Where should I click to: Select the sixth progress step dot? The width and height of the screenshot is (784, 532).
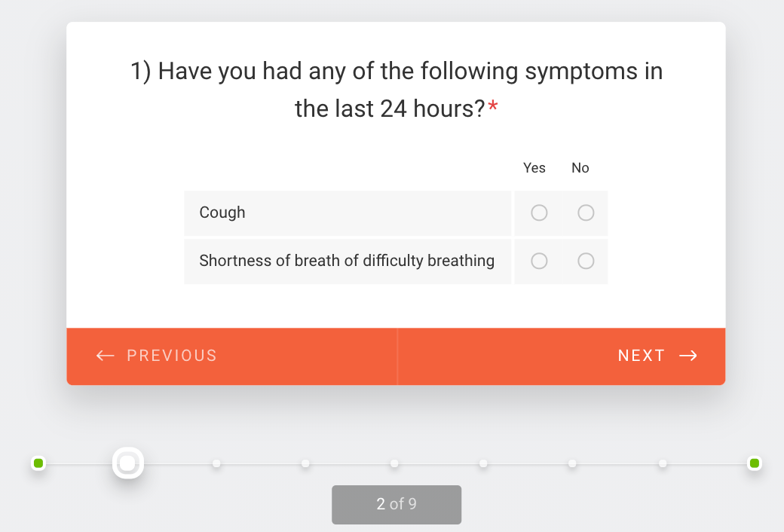click(x=483, y=463)
